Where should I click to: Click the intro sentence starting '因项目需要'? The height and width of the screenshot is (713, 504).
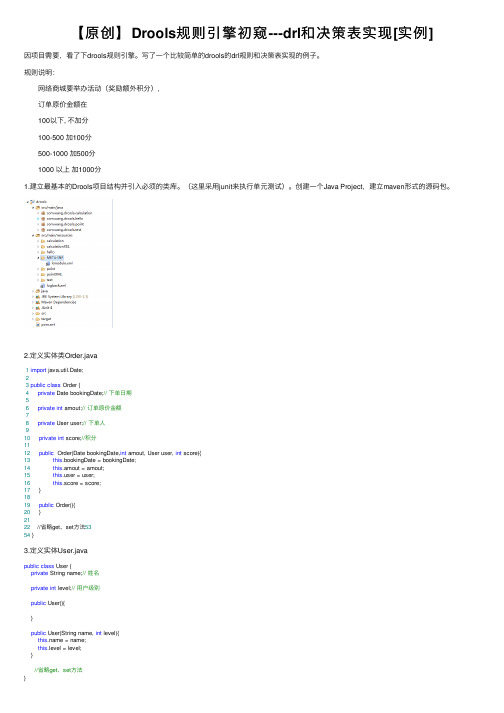tap(173, 55)
